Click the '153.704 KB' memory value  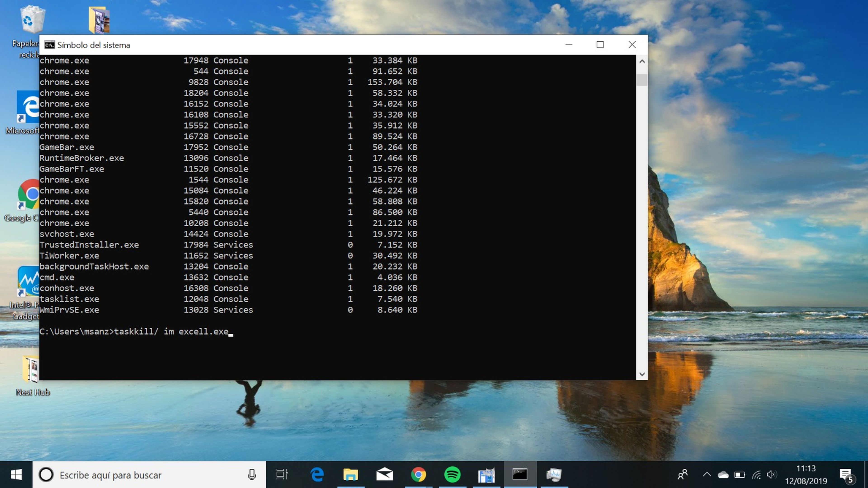click(392, 82)
